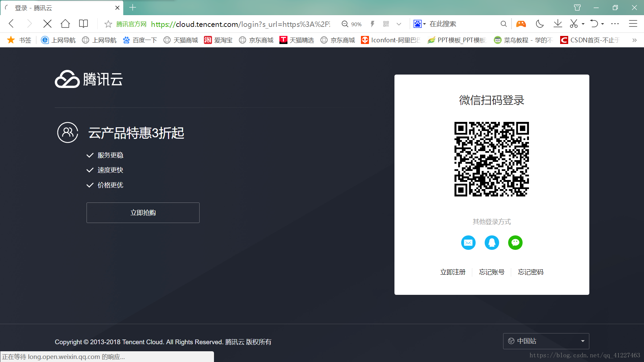Expand the screenshot tool dropdown arrow
This screenshot has height=362, width=644.
(x=583, y=24)
